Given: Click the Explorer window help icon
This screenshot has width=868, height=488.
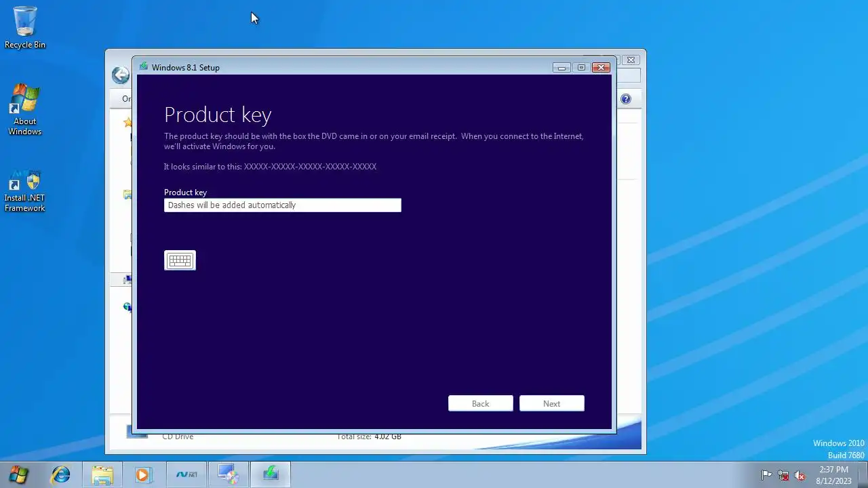Looking at the screenshot, I should [x=625, y=99].
